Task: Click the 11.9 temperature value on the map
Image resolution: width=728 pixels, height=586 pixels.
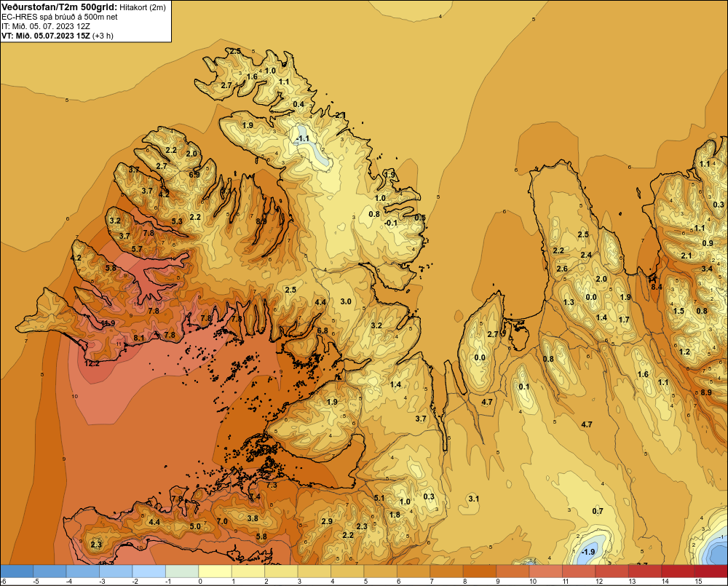Action: 108,323
